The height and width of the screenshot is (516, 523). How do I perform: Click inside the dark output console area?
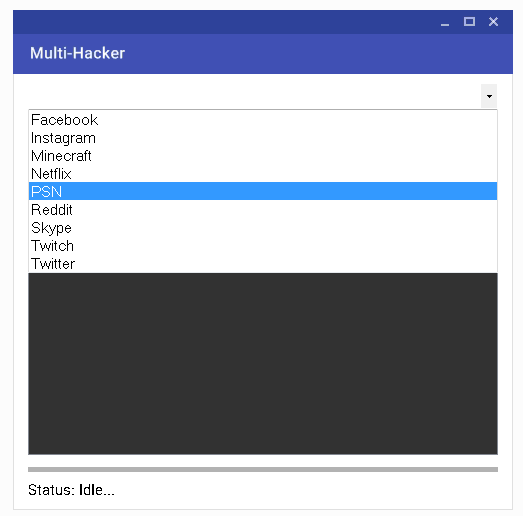point(263,364)
